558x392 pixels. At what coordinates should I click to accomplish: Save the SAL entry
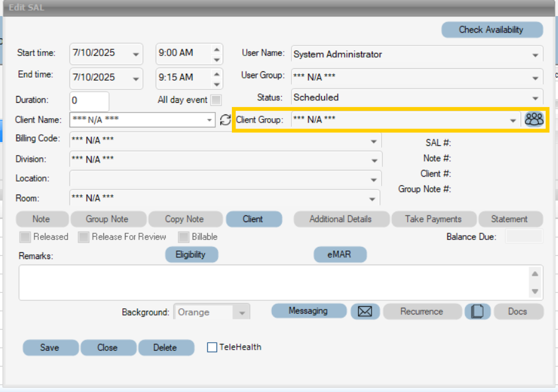click(50, 347)
